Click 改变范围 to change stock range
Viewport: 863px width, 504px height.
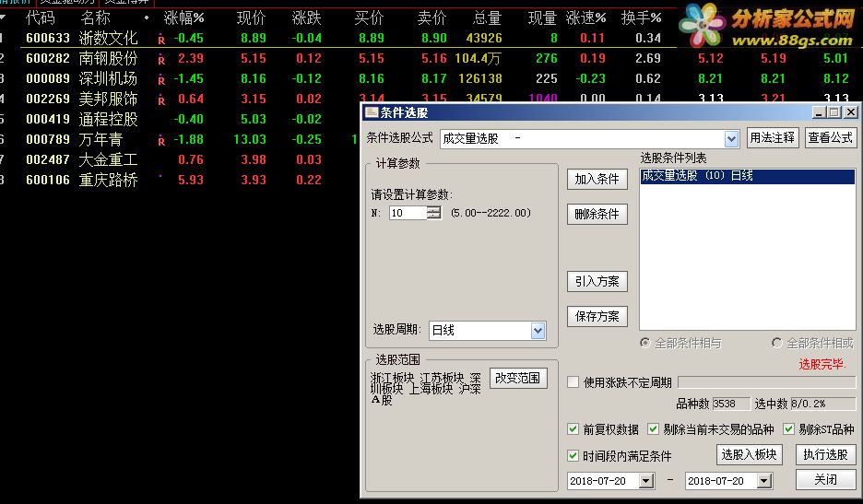(x=518, y=378)
